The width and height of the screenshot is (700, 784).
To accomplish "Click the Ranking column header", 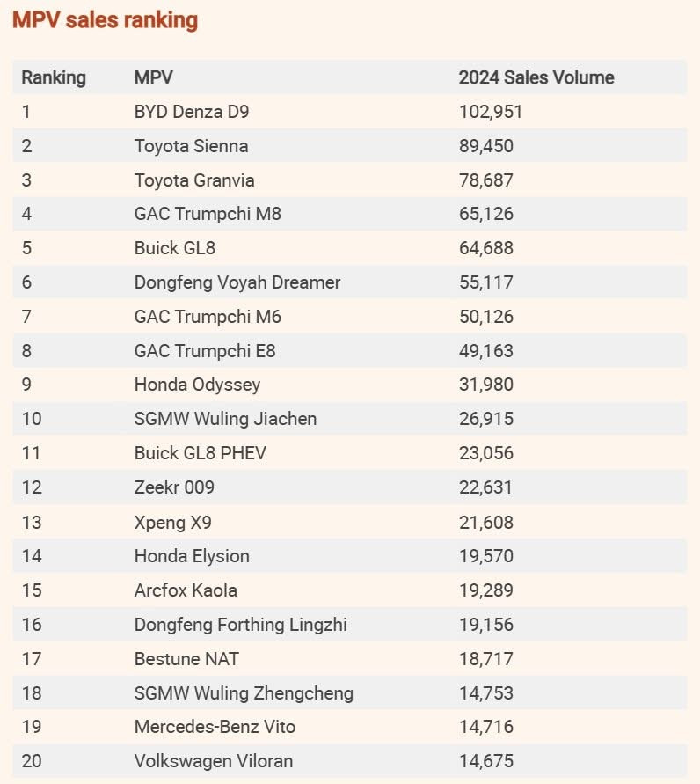I will click(54, 77).
